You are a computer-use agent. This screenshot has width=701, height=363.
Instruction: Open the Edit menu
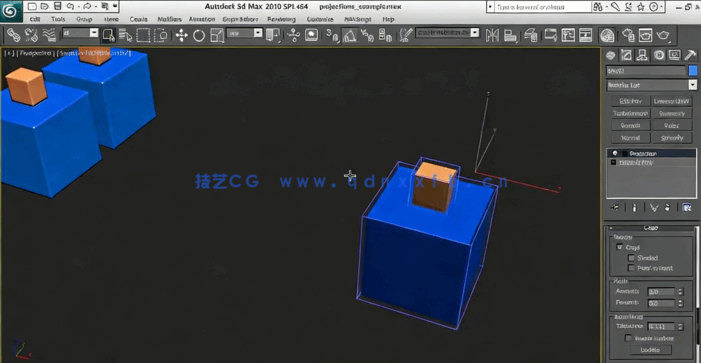point(34,19)
